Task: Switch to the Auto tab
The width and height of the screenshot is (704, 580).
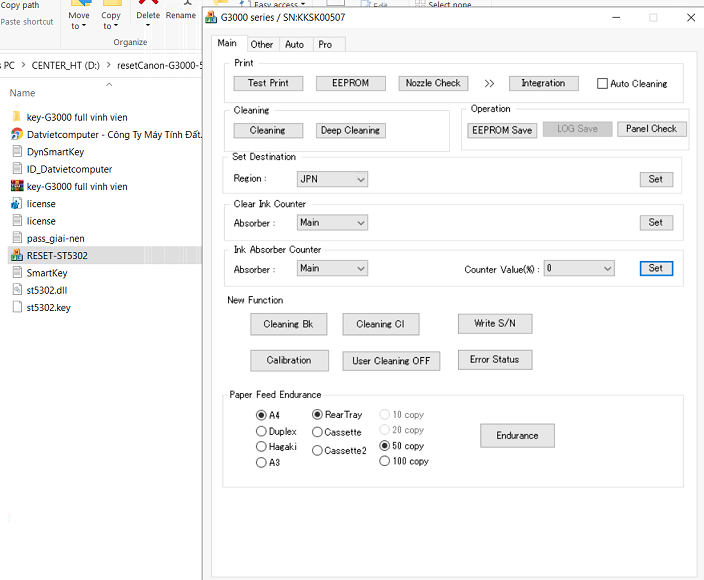Action: [x=295, y=44]
